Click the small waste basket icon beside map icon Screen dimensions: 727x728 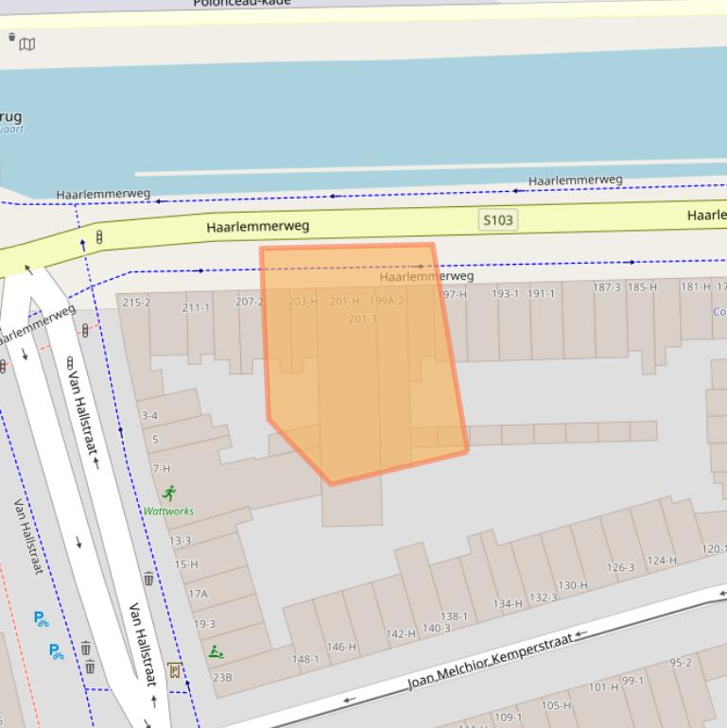click(x=12, y=38)
